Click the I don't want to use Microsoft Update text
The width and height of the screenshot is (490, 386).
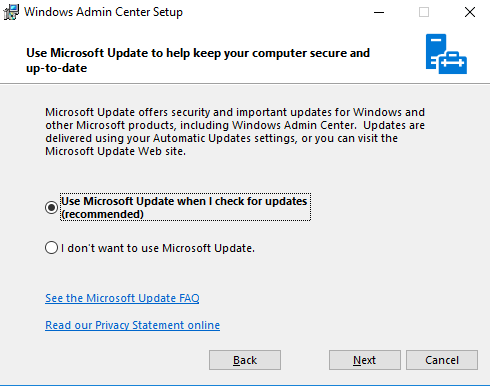(x=158, y=248)
